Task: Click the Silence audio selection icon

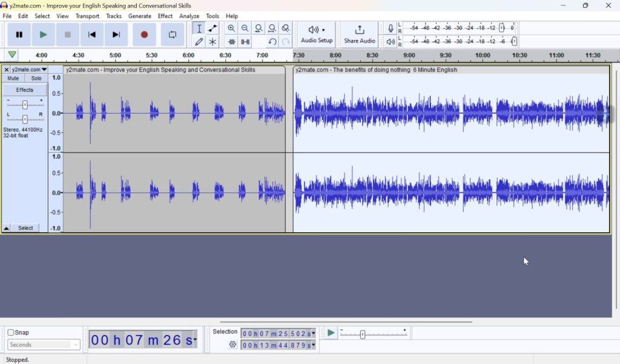Action: pos(245,41)
